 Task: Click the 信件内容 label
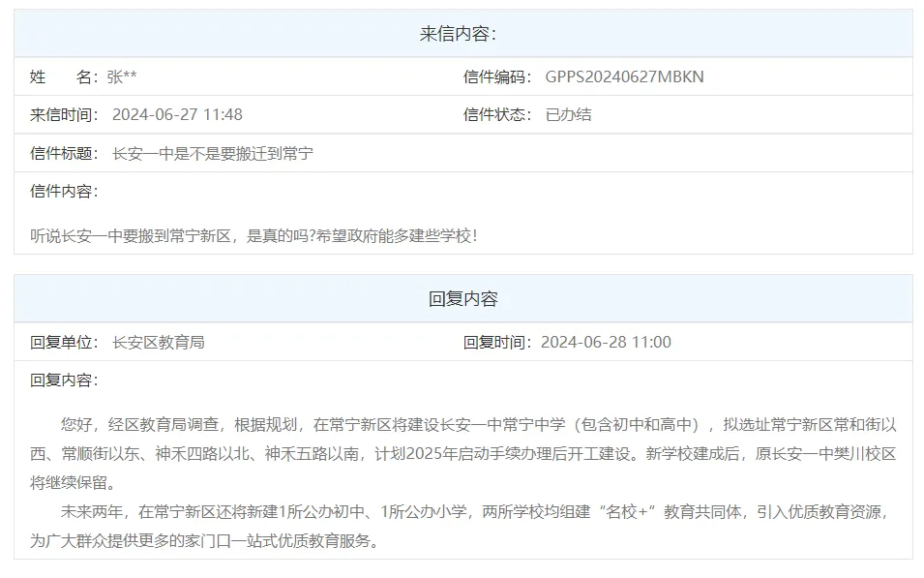tap(64, 191)
